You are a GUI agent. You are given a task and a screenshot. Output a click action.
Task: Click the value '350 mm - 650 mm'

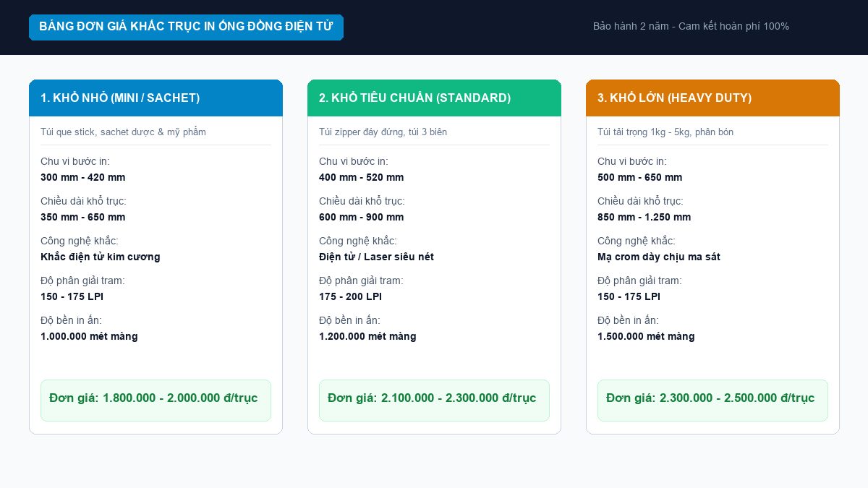point(83,217)
